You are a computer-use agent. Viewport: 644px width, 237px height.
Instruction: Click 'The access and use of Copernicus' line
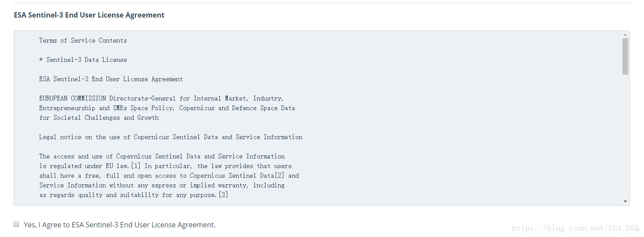point(162,156)
